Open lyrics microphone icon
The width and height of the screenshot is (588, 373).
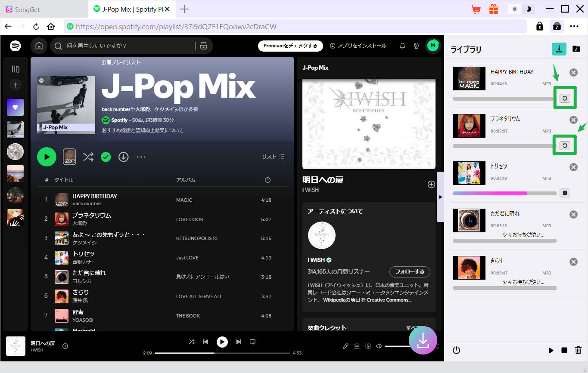[345, 346]
